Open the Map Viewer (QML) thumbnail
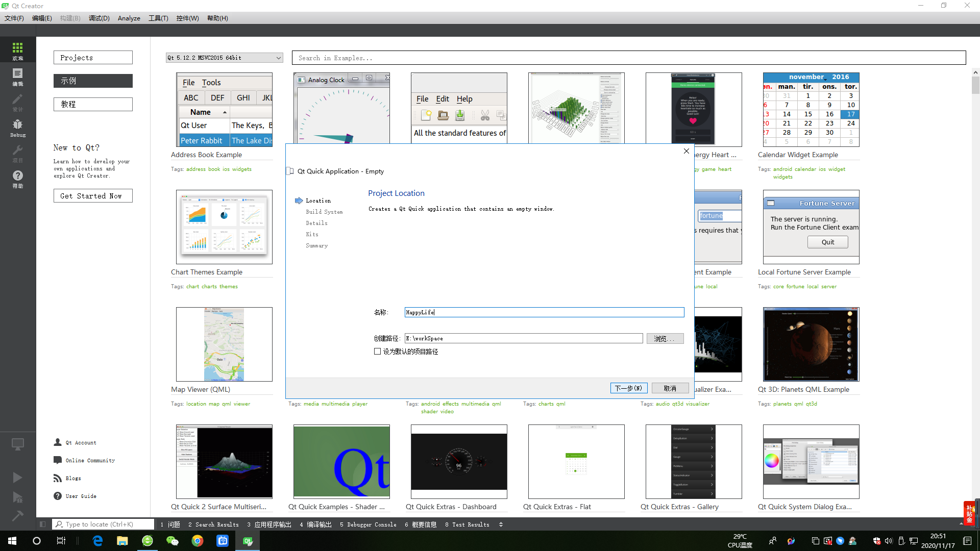Image resolution: width=980 pixels, height=551 pixels. pos(224,344)
